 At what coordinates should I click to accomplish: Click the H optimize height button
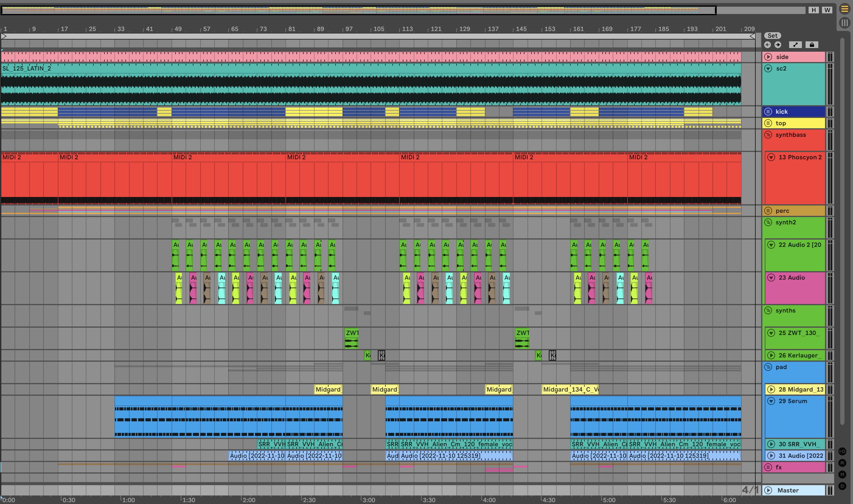tap(813, 10)
